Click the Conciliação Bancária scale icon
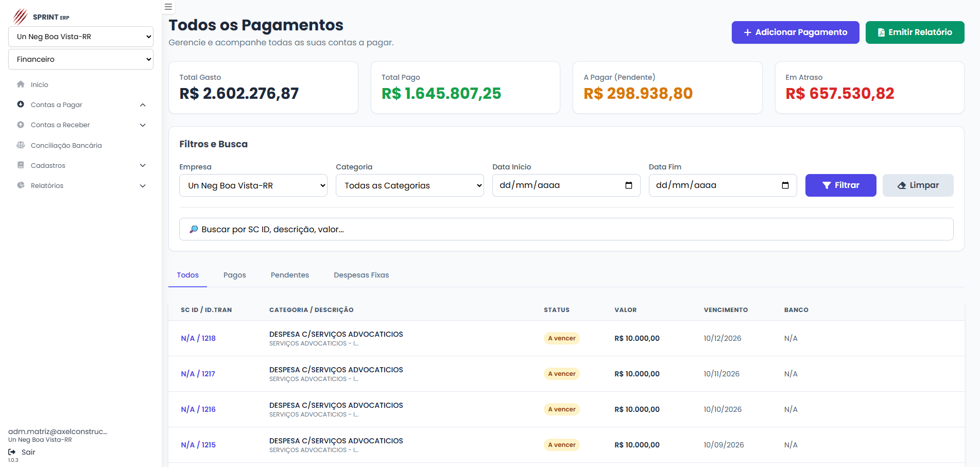Viewport: 980px width, 467px height. 21,145
